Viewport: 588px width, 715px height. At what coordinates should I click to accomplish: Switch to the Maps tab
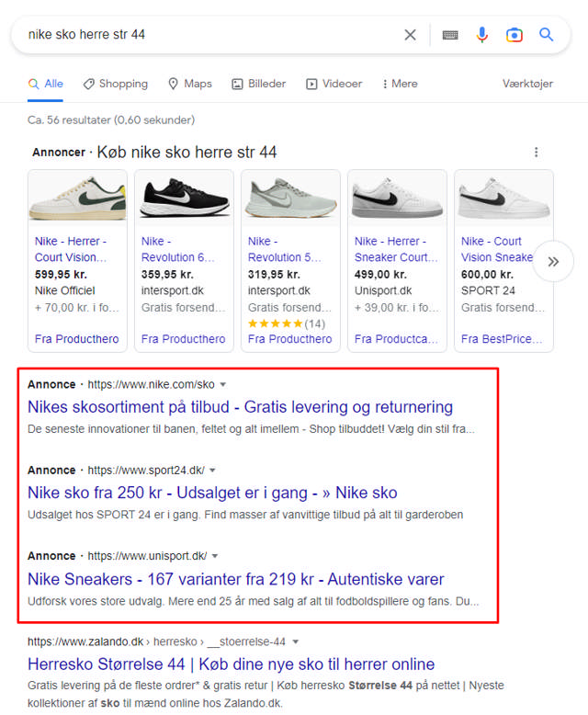click(190, 84)
